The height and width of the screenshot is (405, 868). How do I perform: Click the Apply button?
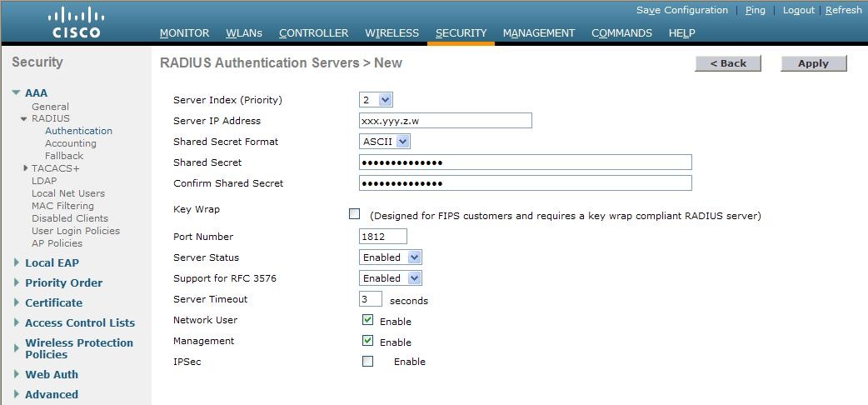pos(814,63)
